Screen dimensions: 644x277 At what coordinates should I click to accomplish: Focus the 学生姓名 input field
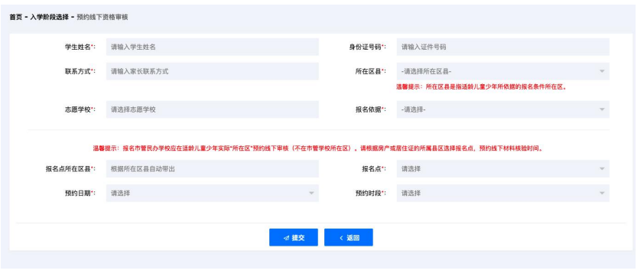(x=213, y=47)
